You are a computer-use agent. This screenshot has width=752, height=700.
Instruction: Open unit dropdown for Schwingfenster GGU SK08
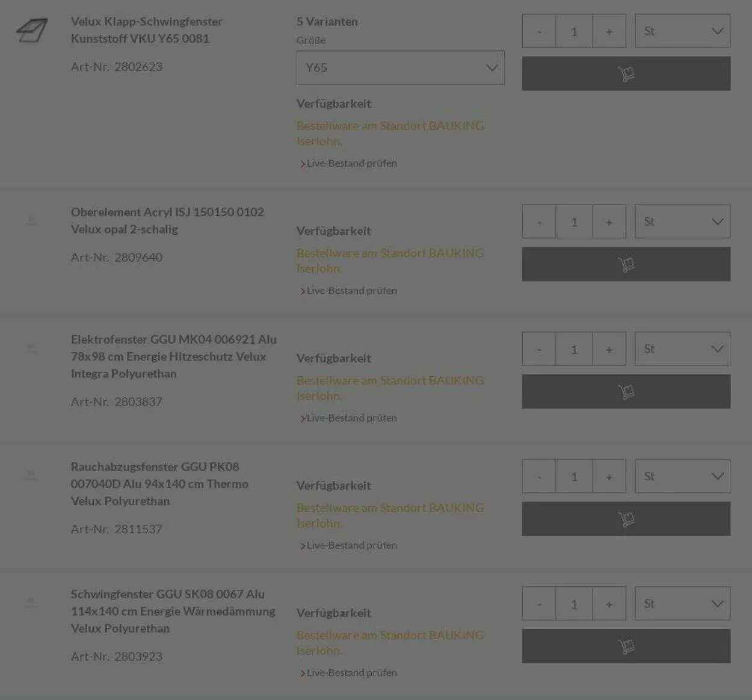tap(682, 604)
